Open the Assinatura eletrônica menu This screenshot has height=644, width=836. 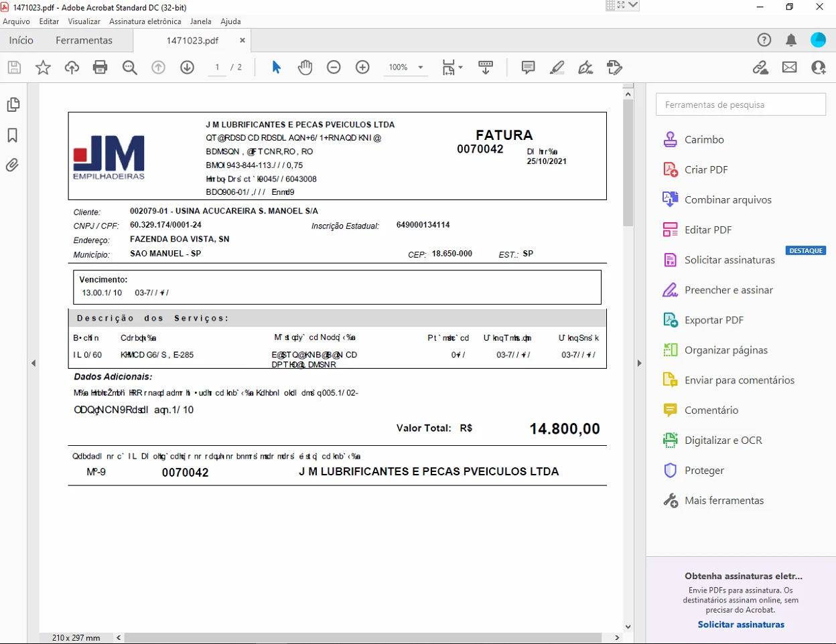[x=145, y=21]
